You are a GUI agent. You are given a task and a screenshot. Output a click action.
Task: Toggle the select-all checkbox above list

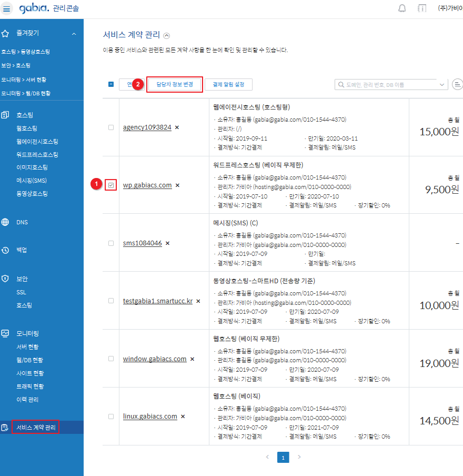111,84
